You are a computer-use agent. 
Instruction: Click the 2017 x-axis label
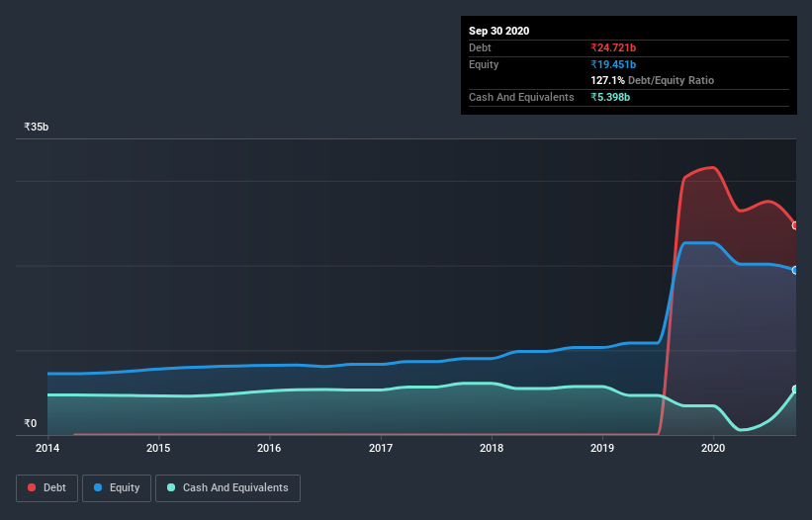click(x=381, y=448)
